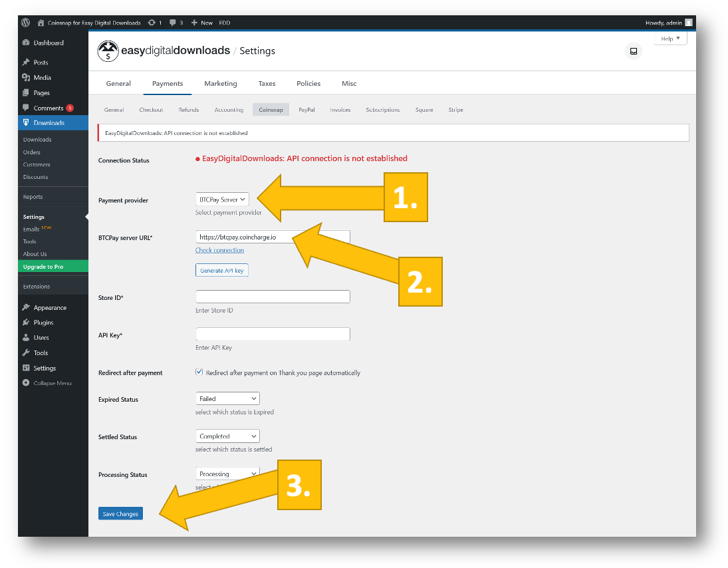Open Tools via the wrench icon
The width and height of the screenshot is (728, 568).
pyautogui.click(x=26, y=353)
